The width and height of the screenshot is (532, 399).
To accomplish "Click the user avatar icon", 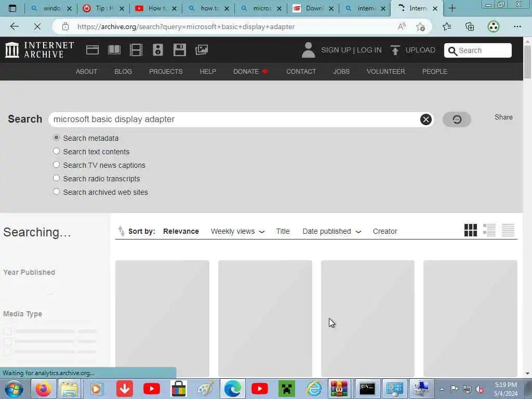I will pyautogui.click(x=308, y=50).
